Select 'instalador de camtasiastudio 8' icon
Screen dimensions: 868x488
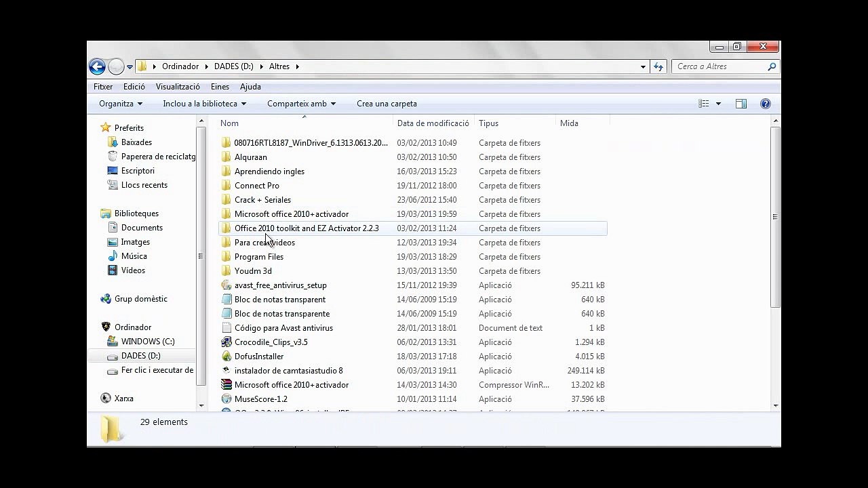pos(226,371)
